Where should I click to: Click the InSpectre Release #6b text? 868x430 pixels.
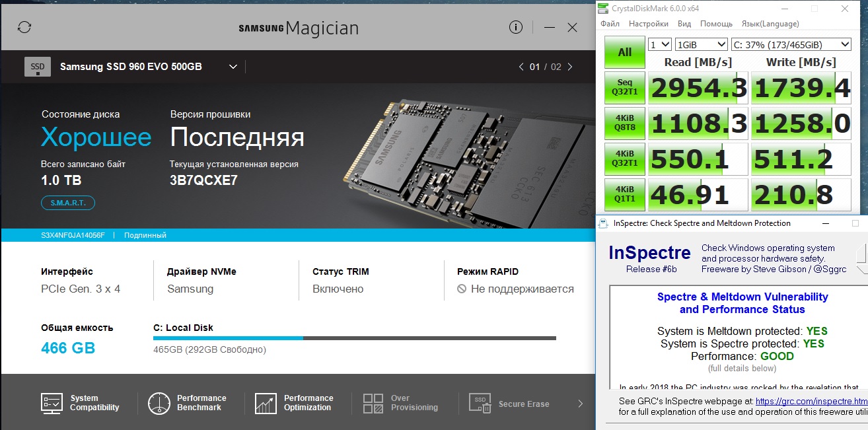click(x=651, y=269)
